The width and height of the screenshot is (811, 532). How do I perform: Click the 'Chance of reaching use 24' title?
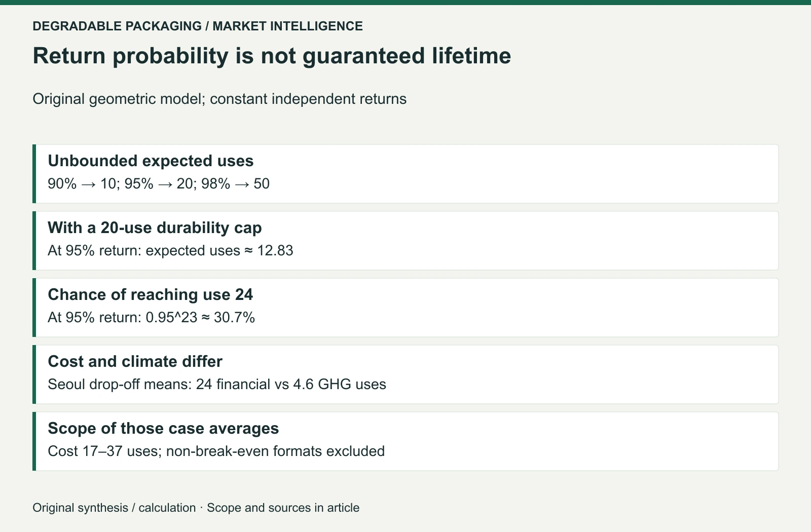pos(150,294)
